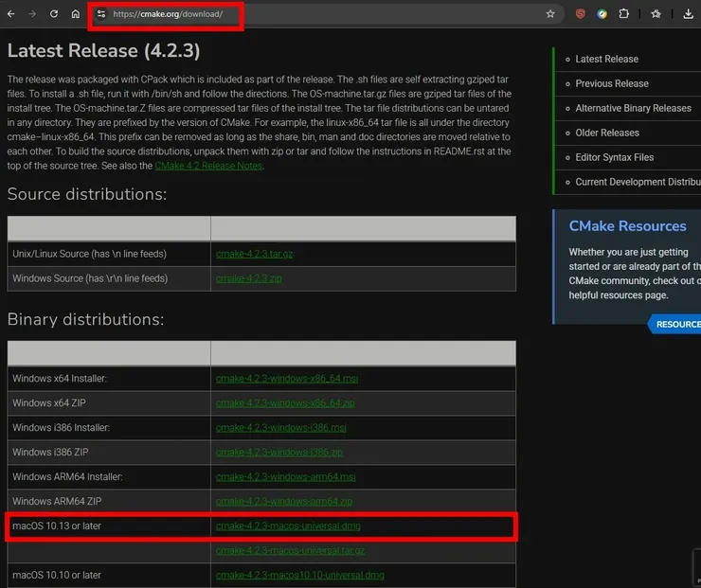Go back using the browser back arrow
This screenshot has height=588, width=701.
(11, 14)
